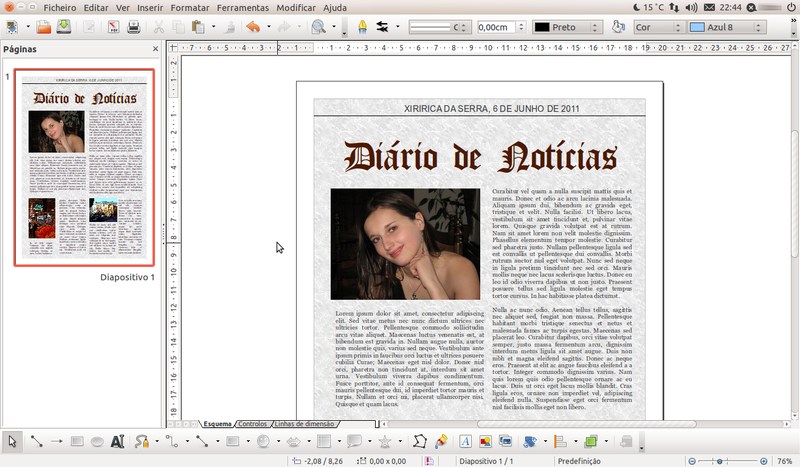This screenshot has height=467, width=800.
Task: Expand the area fill type dropdown Cor
Action: point(658,27)
